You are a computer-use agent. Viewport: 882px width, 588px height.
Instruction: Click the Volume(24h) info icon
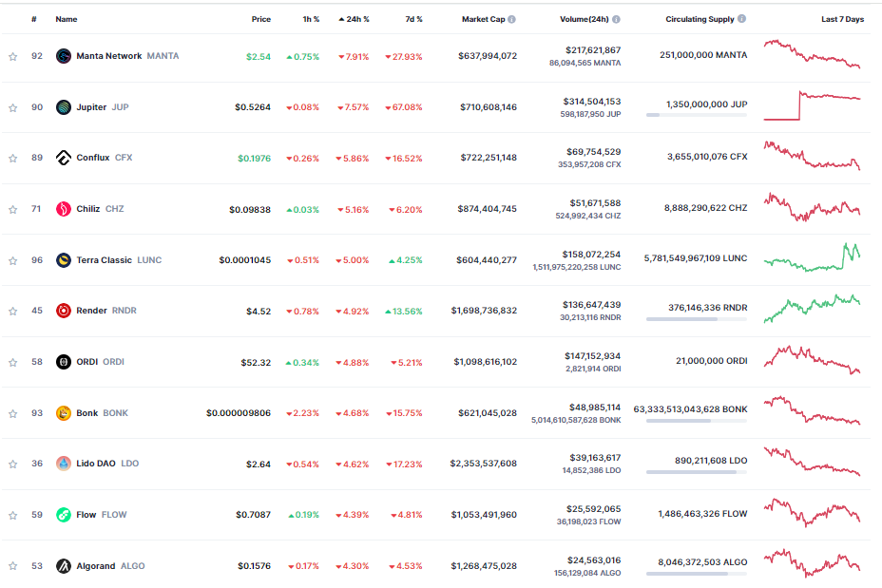click(616, 19)
